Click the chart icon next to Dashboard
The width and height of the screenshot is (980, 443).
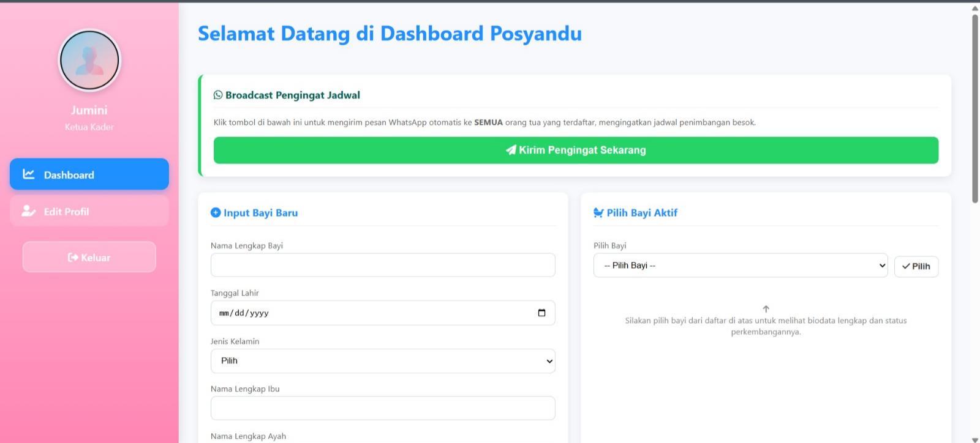tap(29, 174)
